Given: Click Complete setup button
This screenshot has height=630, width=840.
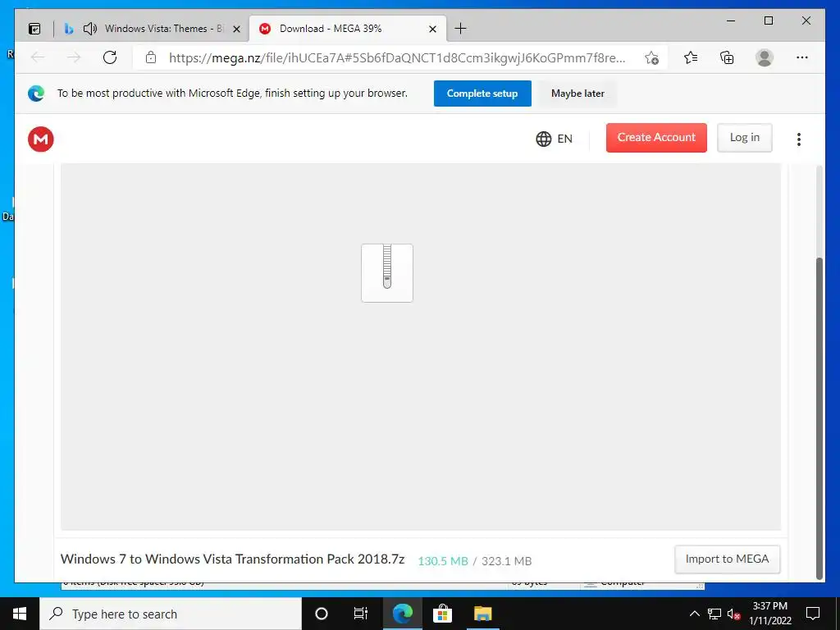Looking at the screenshot, I should coord(482,94).
